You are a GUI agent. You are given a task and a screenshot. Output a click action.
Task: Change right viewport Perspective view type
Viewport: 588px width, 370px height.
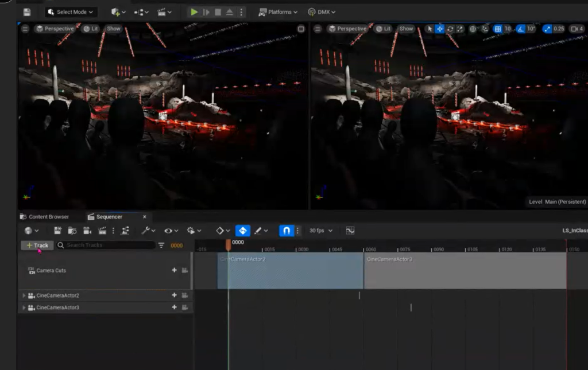tap(347, 29)
